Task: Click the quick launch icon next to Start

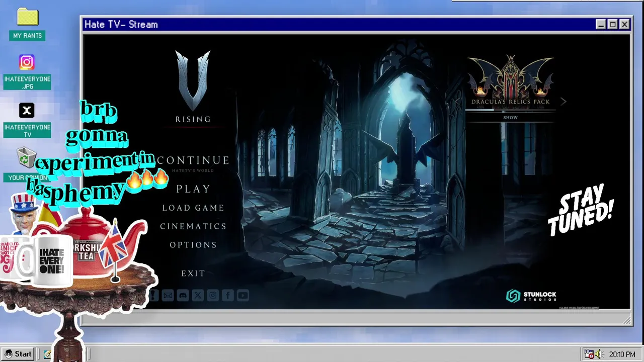Action: click(47, 354)
